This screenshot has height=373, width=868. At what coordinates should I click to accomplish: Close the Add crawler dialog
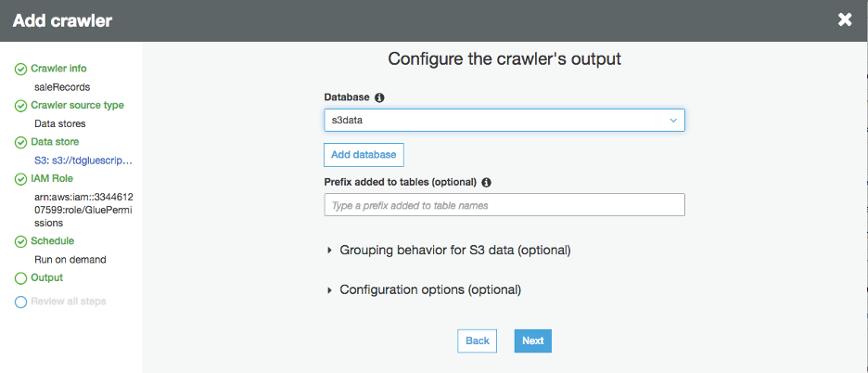[845, 19]
